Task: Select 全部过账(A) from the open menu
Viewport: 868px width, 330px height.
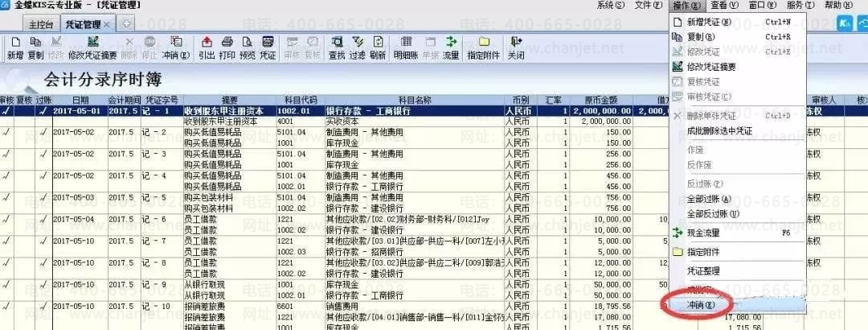Action: point(709,199)
